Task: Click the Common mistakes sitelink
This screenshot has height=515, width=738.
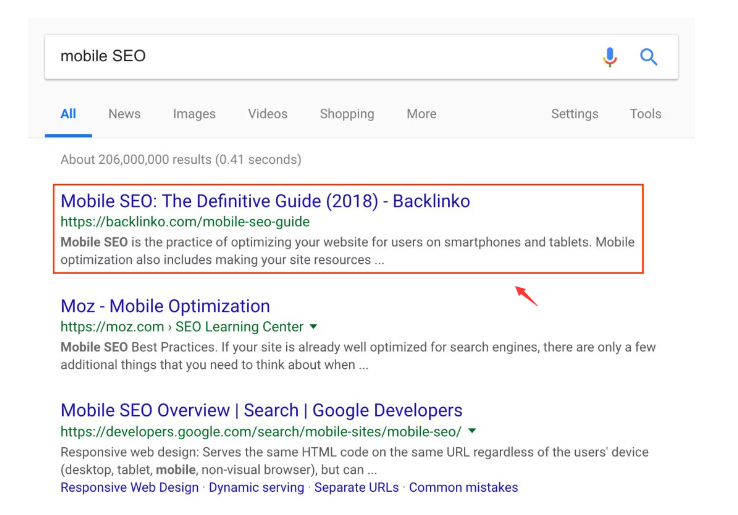Action: click(x=463, y=488)
